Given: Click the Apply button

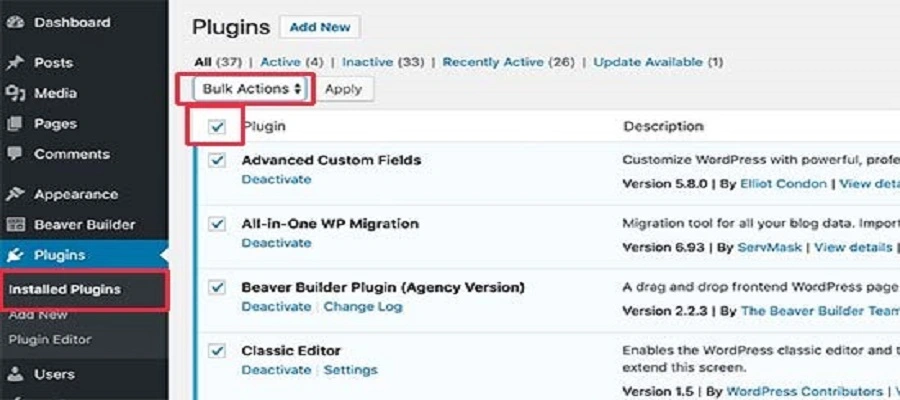Looking at the screenshot, I should click(x=343, y=89).
